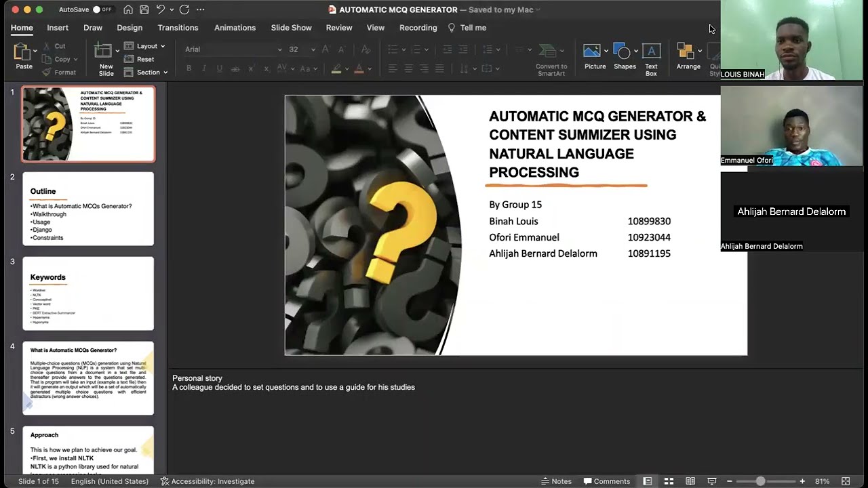
Task: Redo with the circular arrow icon
Action: click(x=184, y=9)
